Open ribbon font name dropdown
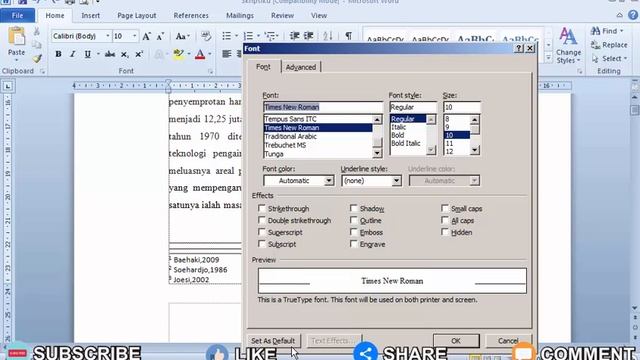The image size is (640, 360). pos(108,36)
